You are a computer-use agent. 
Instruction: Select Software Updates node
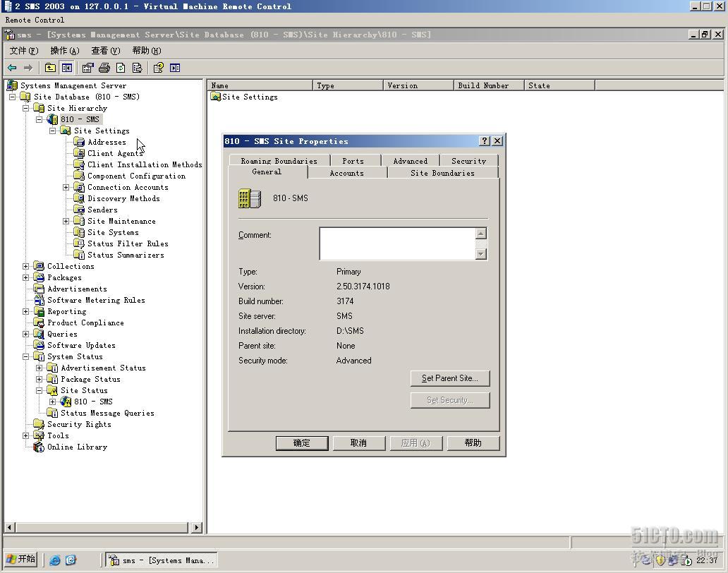[81, 346]
